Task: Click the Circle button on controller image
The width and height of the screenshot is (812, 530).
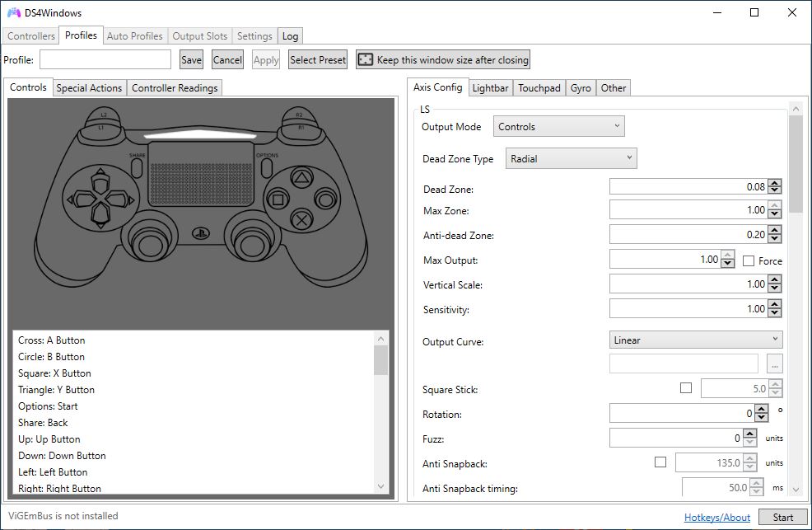Action: pos(325,199)
